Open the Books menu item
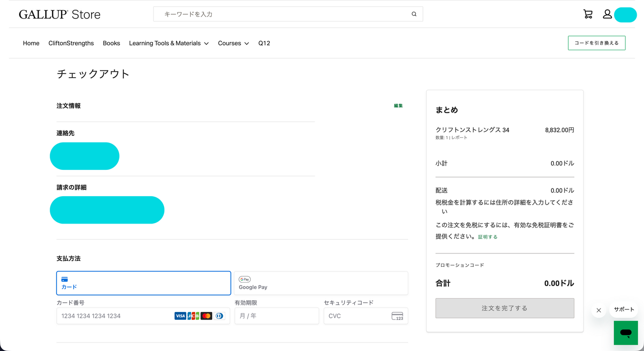The width and height of the screenshot is (644, 351). (x=111, y=43)
